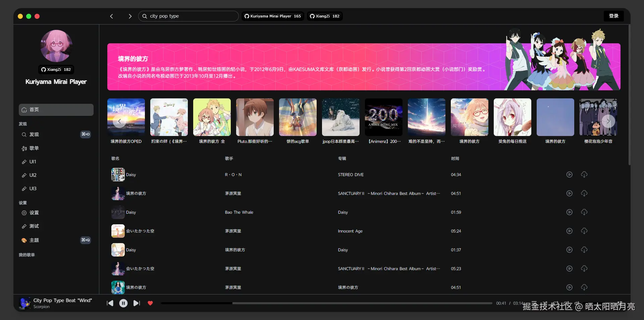Viewport: 644px width, 320px height.
Task: Open the Kuriyama Mirai Player GitHub badge in the top bar
Action: 273,16
